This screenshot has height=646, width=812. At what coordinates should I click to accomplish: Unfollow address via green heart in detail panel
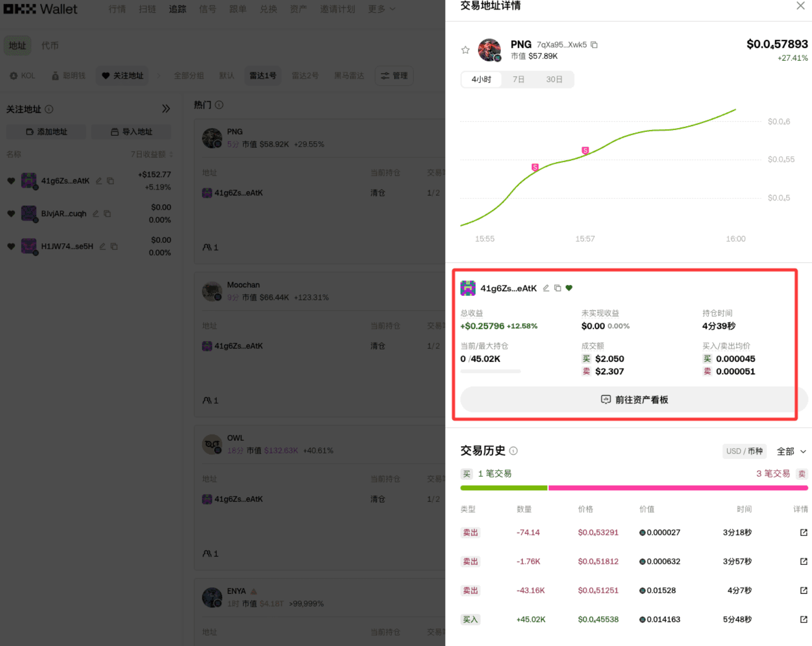pos(569,288)
